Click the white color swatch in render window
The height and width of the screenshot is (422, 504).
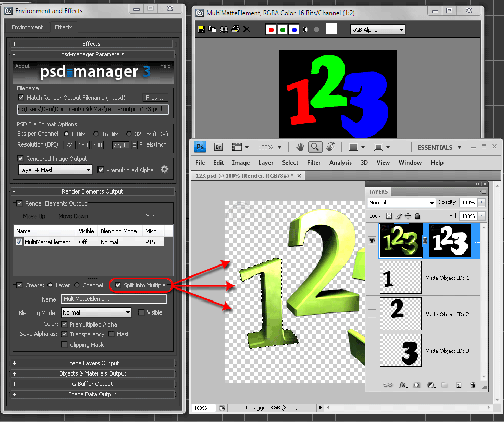coord(331,29)
